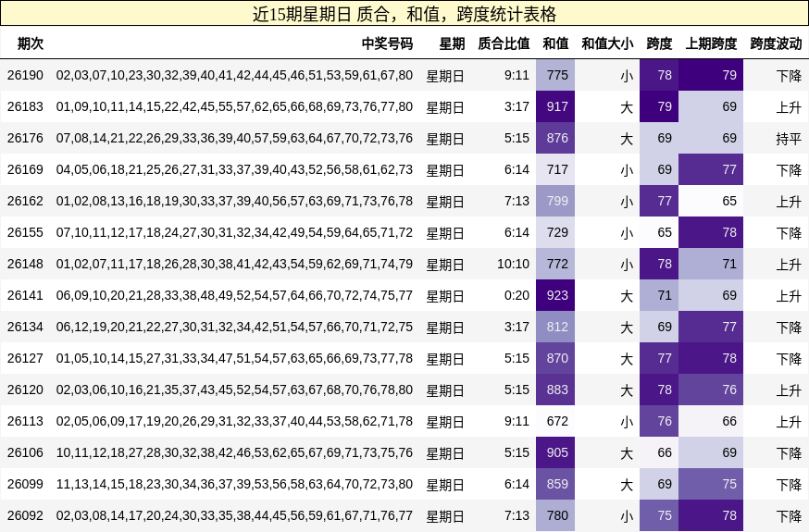Select the 和值大小 column header
This screenshot has width=809, height=532.
point(607,43)
